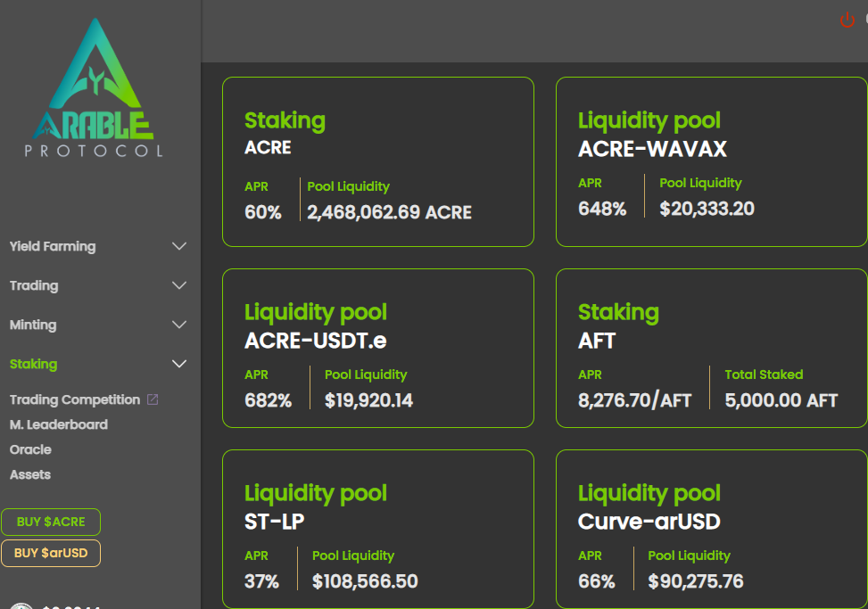868x609 pixels.
Task: Open the Trading Competition link
Action: tap(75, 399)
